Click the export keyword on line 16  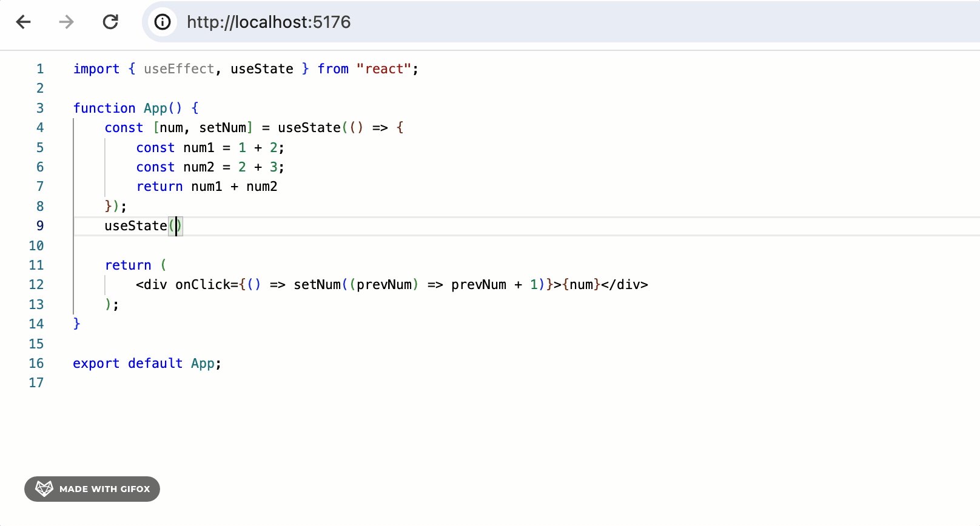[x=96, y=364]
